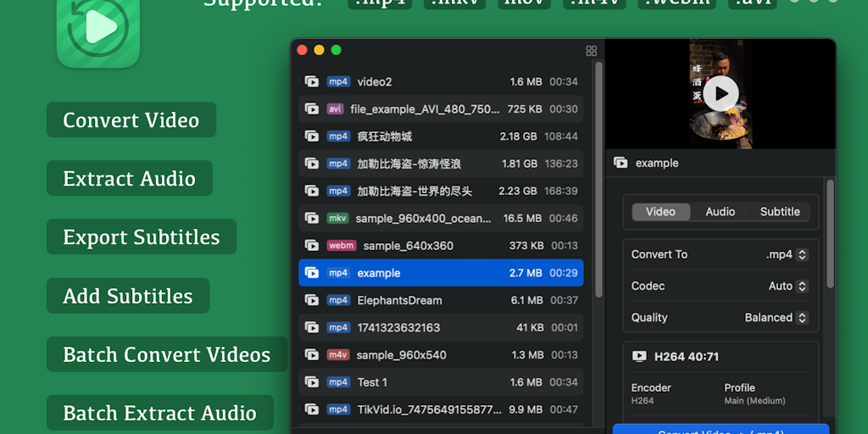Viewport: 868px width, 434px height.
Task: Click the webm badge on sample_640x360
Action: pos(342,246)
